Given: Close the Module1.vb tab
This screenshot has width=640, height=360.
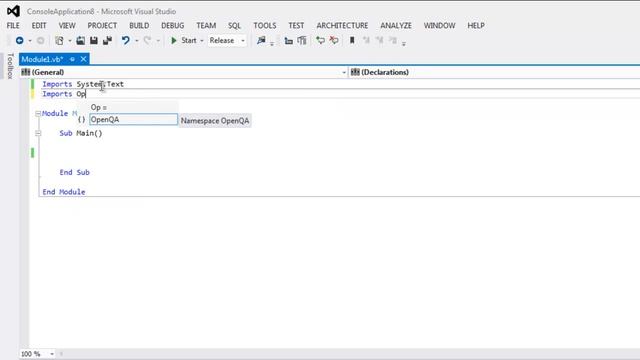Looking at the screenshot, I should tap(83, 59).
